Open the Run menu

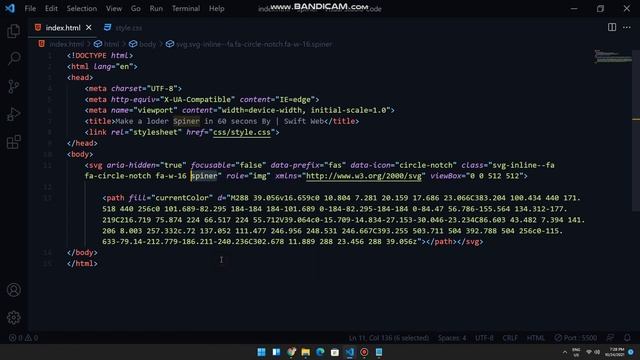coord(156,8)
